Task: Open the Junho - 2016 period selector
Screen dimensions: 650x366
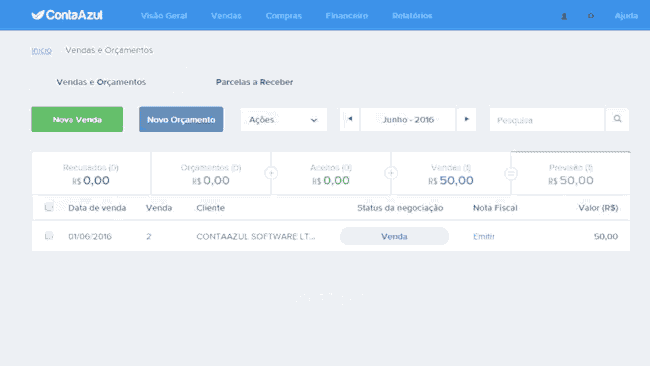Action: pos(408,119)
